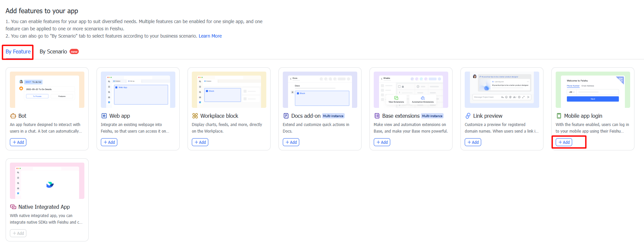This screenshot has height=252, width=644.
Task: Open the Bot feature preview thumbnail
Action: click(x=47, y=90)
